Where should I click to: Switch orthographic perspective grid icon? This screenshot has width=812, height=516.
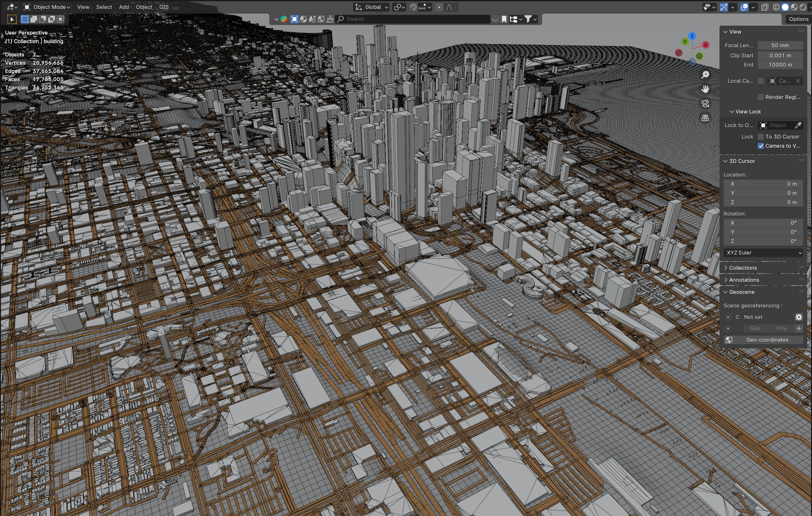(x=705, y=118)
